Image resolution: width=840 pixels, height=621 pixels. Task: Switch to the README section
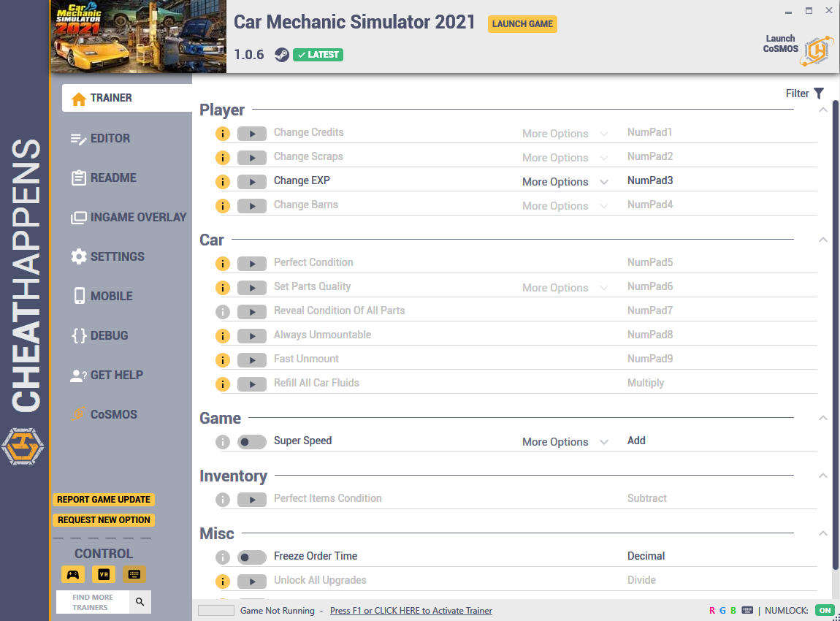[79, 178]
